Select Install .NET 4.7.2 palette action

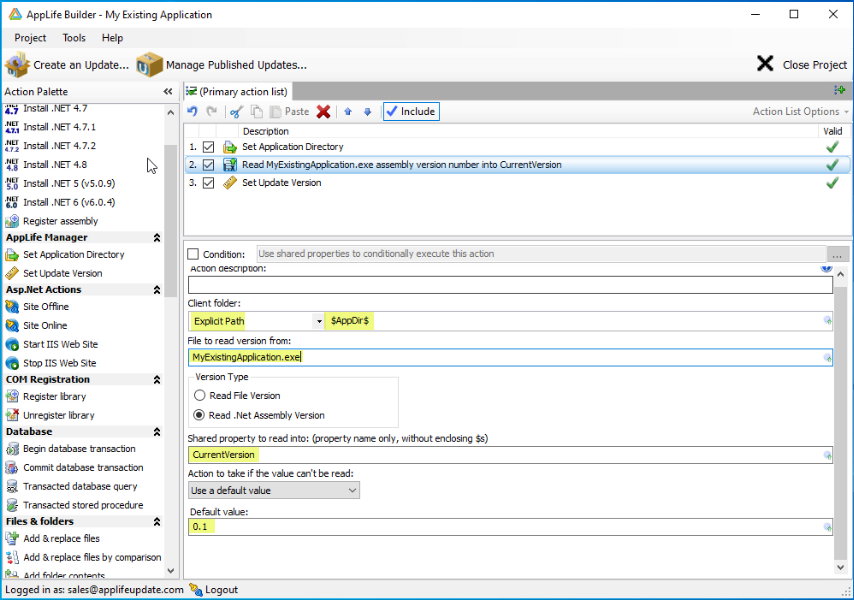pos(50,146)
